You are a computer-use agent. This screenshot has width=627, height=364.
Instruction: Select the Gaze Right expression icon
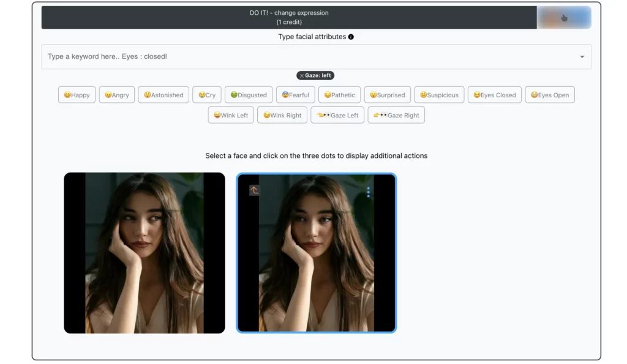(x=396, y=115)
